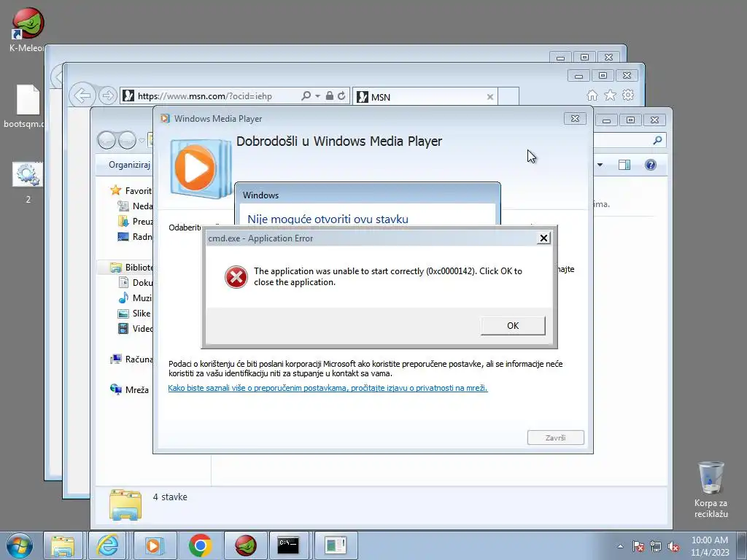
Task: Click the network tray icon
Action: point(656,546)
